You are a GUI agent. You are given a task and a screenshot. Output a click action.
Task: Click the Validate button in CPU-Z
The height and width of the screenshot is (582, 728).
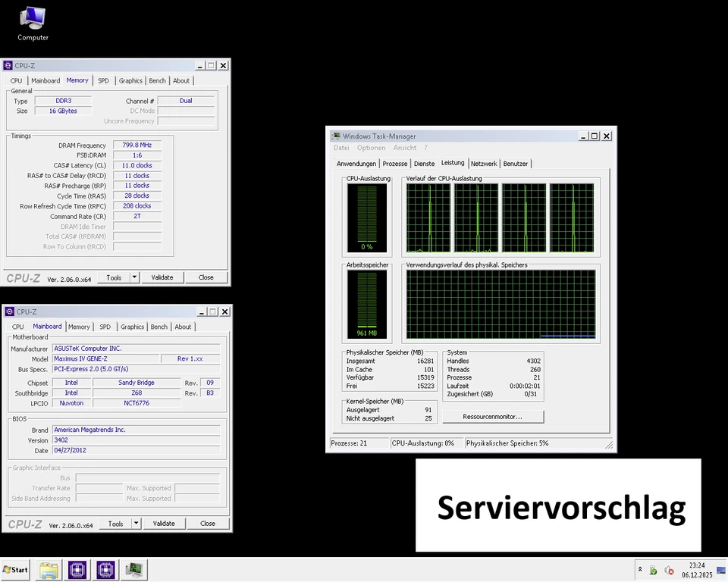click(x=162, y=277)
